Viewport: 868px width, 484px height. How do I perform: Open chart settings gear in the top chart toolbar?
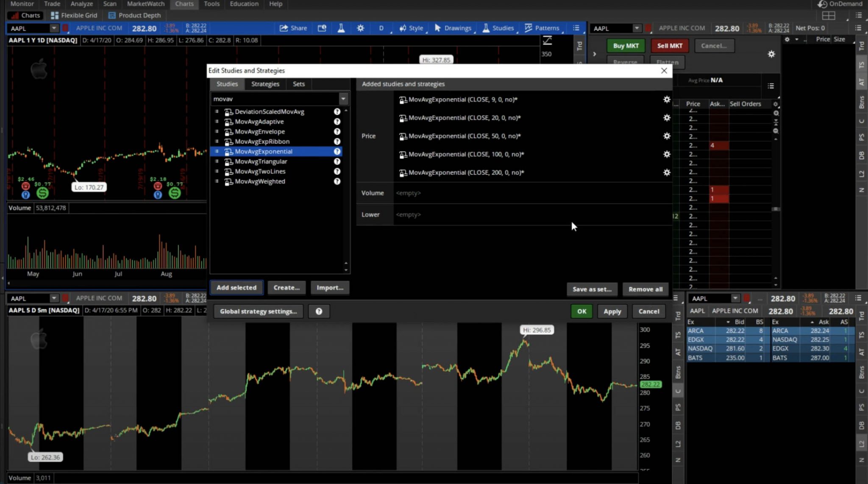(360, 28)
